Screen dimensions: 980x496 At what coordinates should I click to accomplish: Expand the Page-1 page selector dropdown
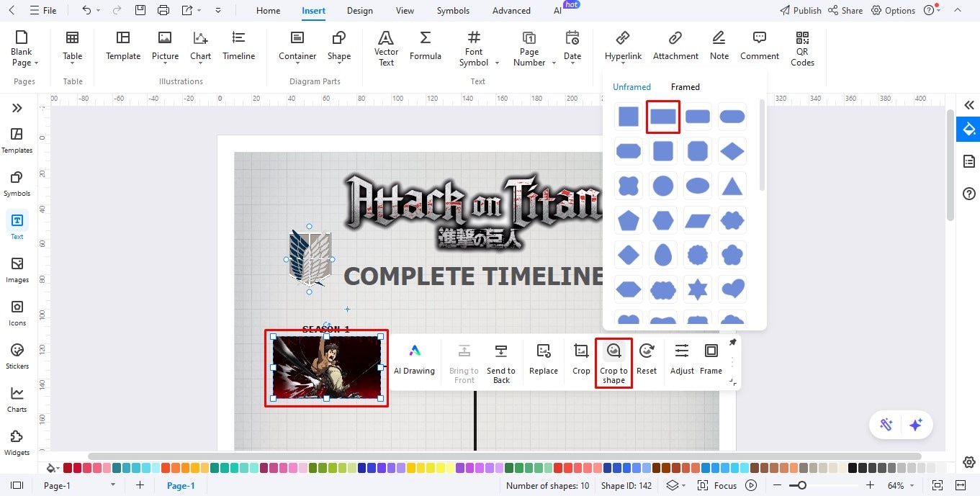click(112, 486)
